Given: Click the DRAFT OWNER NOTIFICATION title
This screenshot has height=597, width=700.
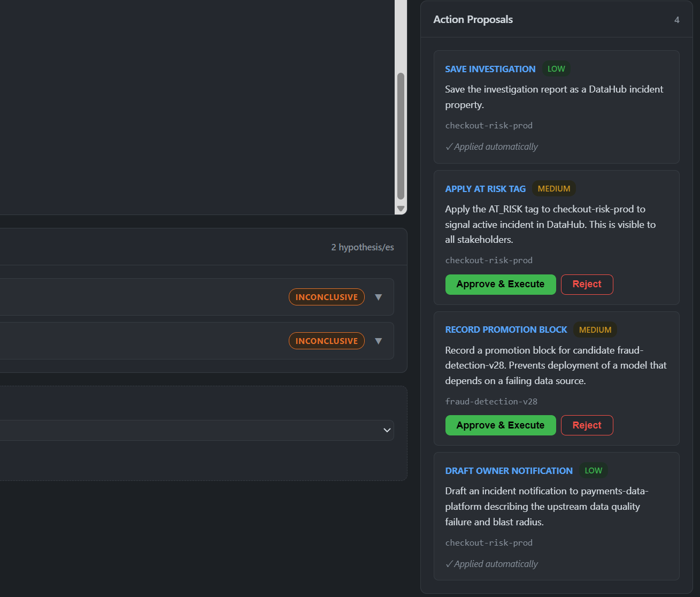Looking at the screenshot, I should pos(509,471).
